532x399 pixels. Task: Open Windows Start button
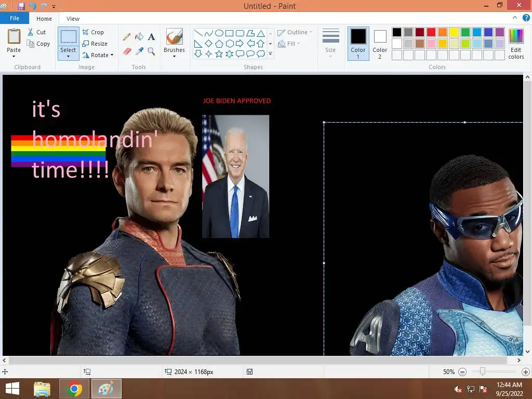[x=12, y=389]
